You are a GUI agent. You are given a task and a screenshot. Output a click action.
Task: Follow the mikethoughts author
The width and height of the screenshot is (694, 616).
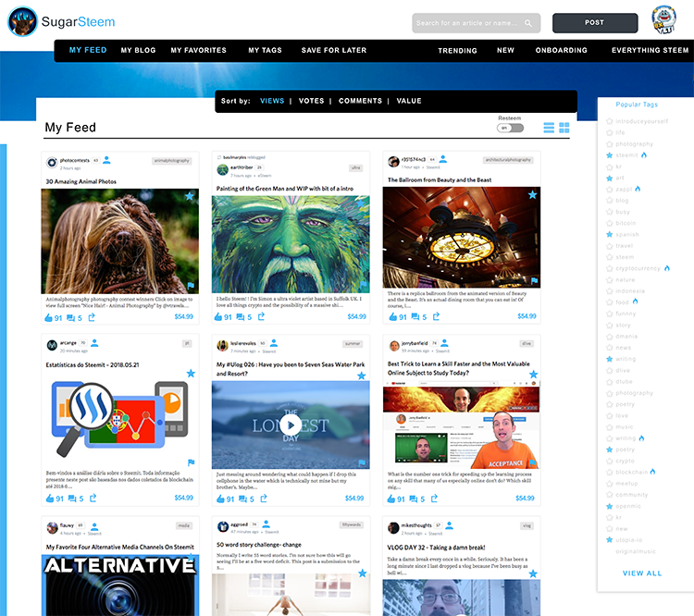pyautogui.click(x=449, y=525)
